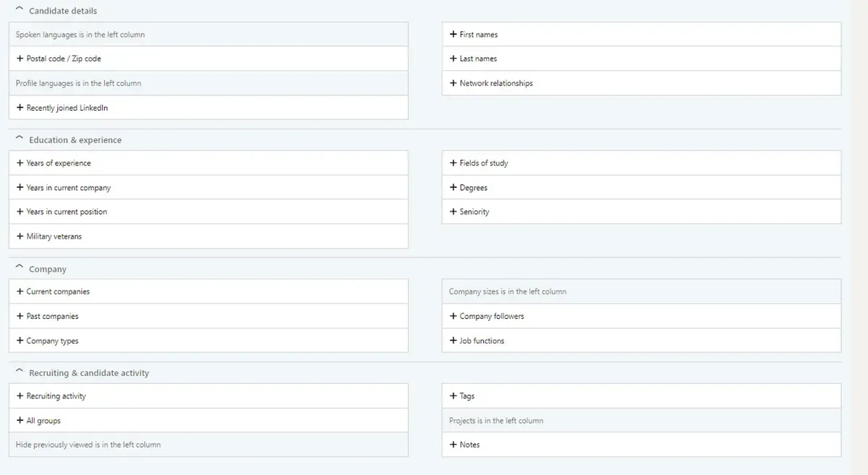Collapse the Candidate details section
Viewport: 868px width, 475px height.
coord(20,9)
